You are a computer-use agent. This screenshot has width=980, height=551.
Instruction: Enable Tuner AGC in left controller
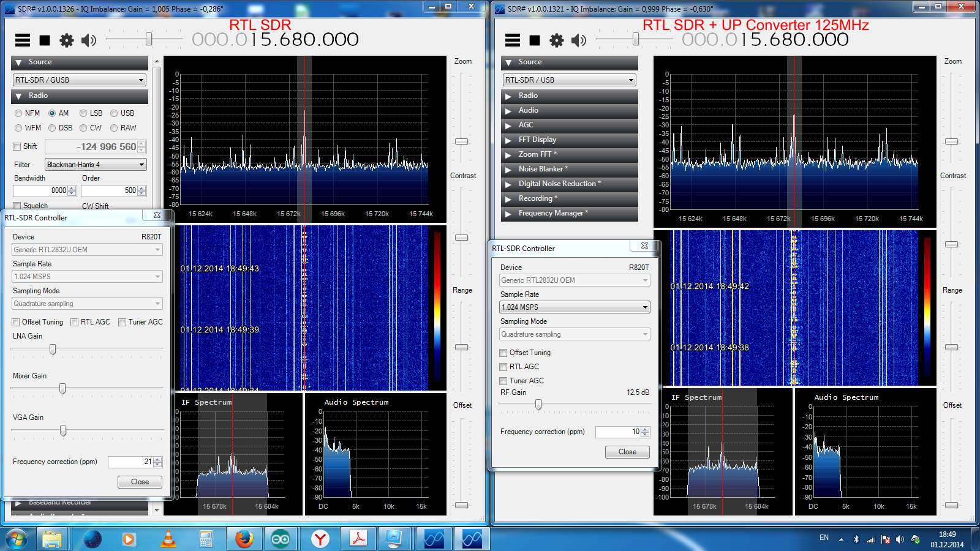pos(123,322)
